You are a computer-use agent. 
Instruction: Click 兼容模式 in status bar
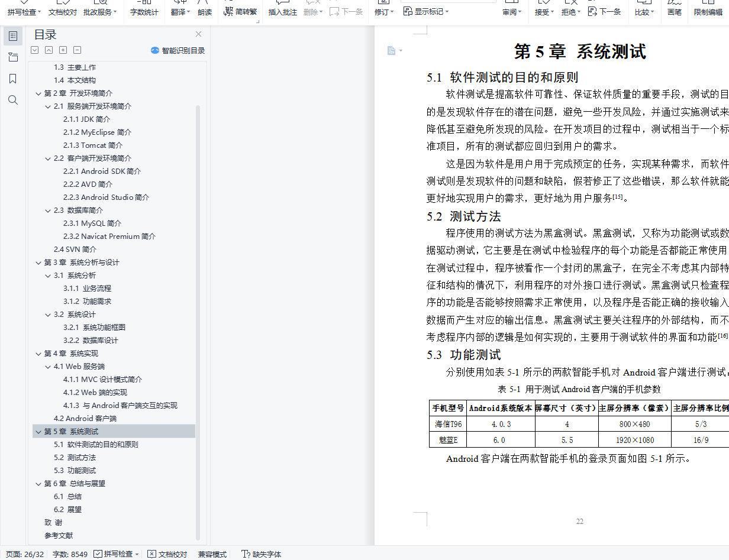pyautogui.click(x=212, y=554)
